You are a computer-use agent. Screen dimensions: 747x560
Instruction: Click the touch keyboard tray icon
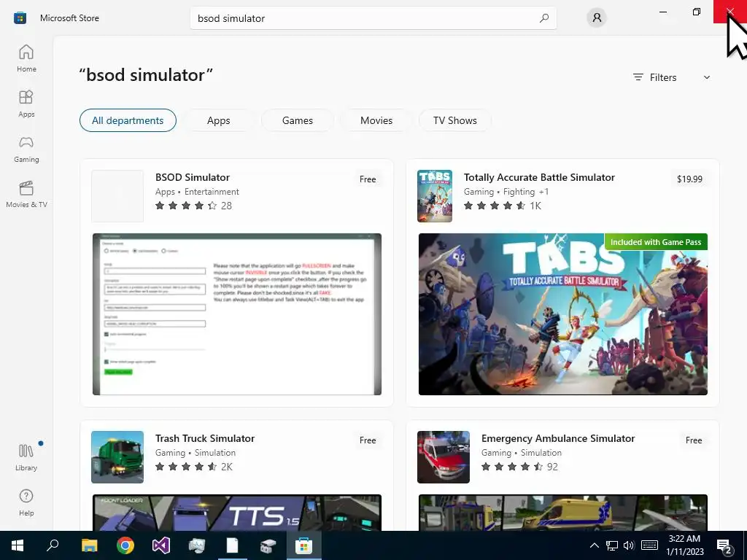pos(649,545)
